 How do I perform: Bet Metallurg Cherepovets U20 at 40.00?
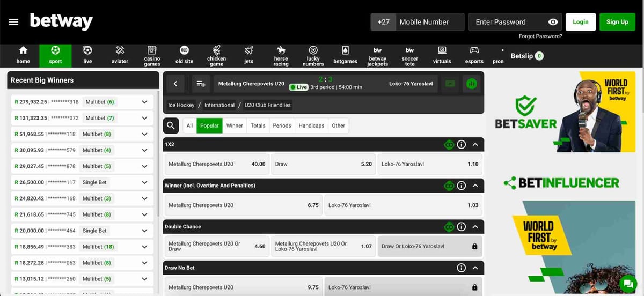(217, 164)
